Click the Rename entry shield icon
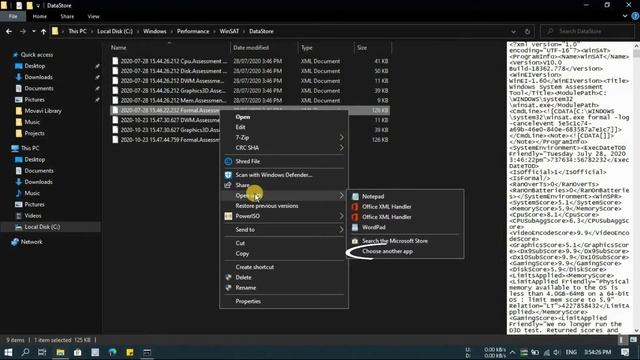Viewport: 640px width, 360px height. 228,288
